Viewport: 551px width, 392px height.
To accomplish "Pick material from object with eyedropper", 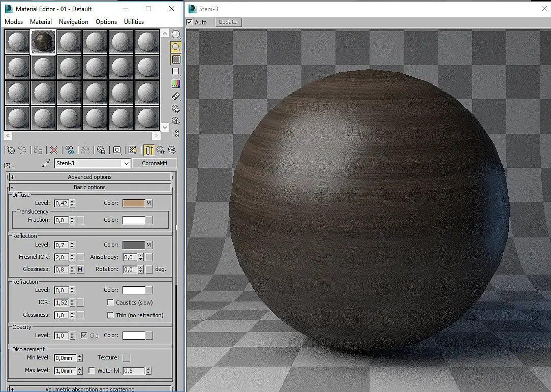I will [46, 163].
